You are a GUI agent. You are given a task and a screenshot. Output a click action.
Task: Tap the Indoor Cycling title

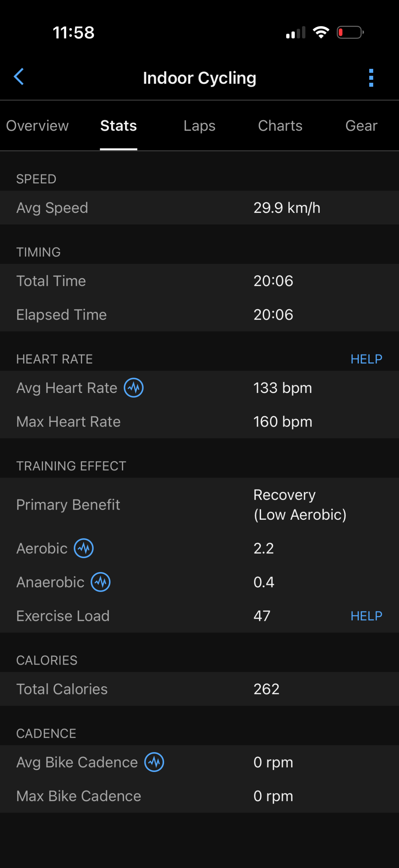tap(199, 78)
